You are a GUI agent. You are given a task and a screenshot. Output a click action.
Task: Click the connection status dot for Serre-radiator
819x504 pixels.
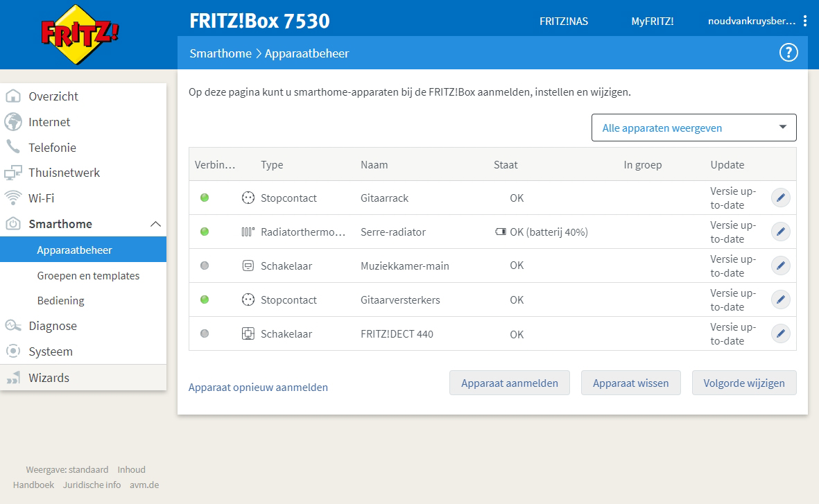coord(205,232)
